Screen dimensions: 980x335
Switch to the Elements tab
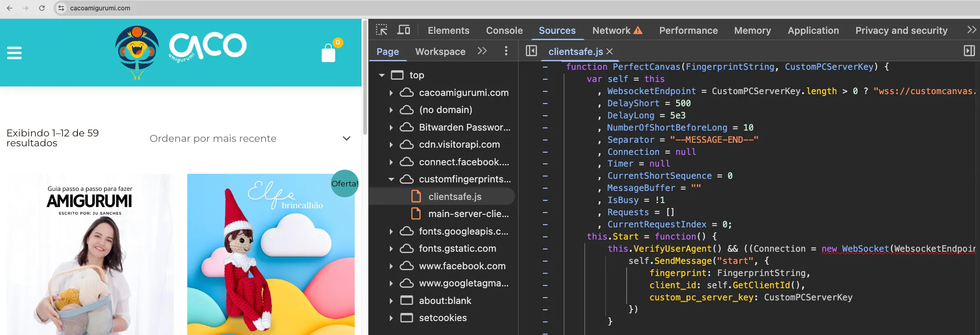(x=448, y=30)
